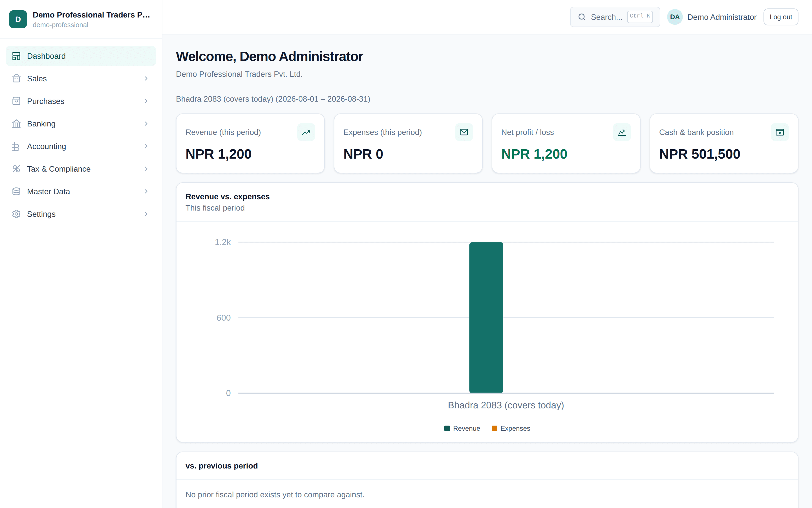Click the Purchases bag icon

16,101
